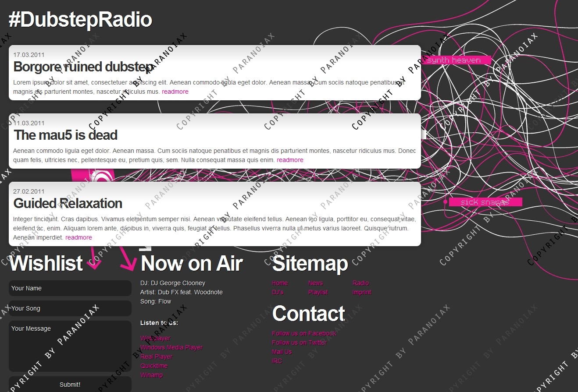The image size is (578, 392).
Task: Open the Radio sitemap link
Action: [360, 283]
